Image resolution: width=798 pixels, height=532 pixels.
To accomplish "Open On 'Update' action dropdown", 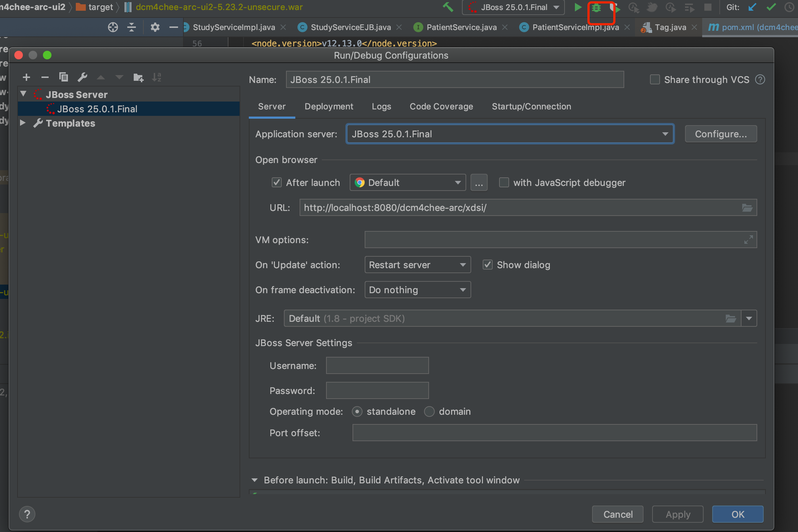I will (x=418, y=265).
